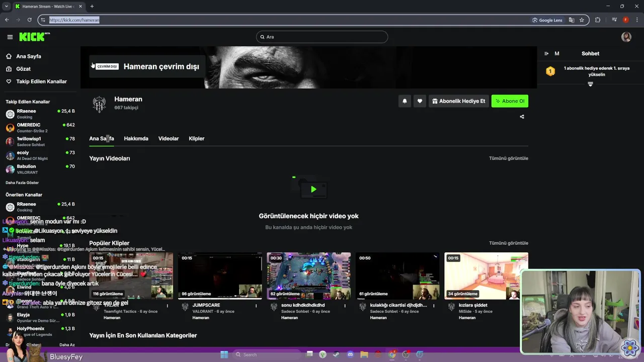Click the browser back arrow
The height and width of the screenshot is (362, 644).
tap(7, 20)
